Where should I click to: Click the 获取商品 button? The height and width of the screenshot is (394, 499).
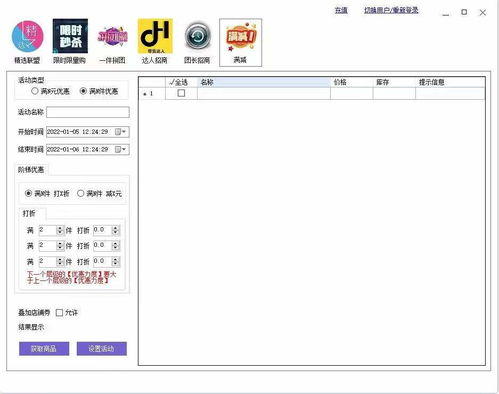(44, 349)
